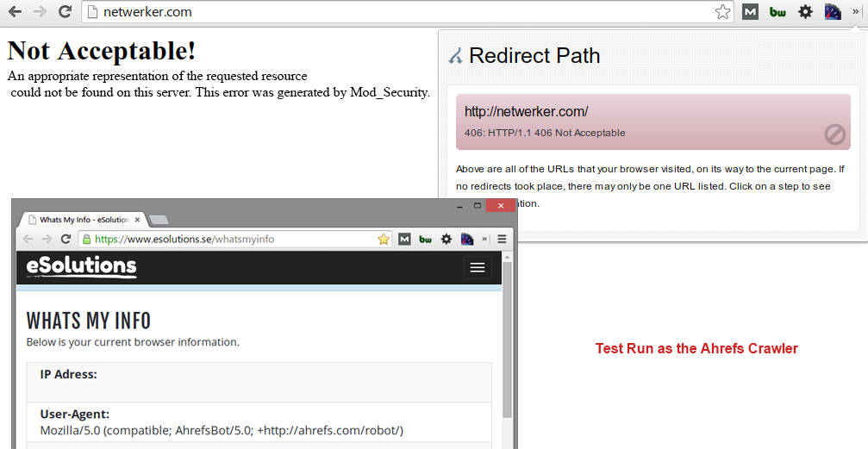Open a new tab in the small browser
Screen dimensions: 868x449
click(159, 220)
